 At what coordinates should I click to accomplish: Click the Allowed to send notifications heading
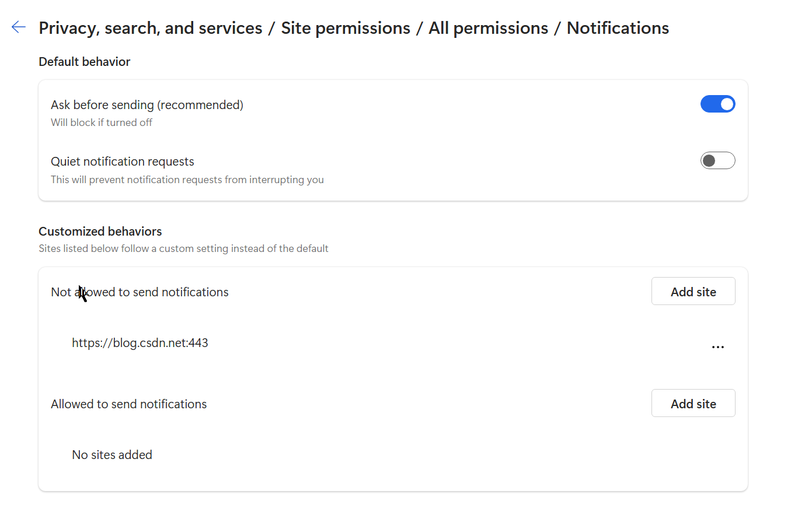(x=129, y=404)
